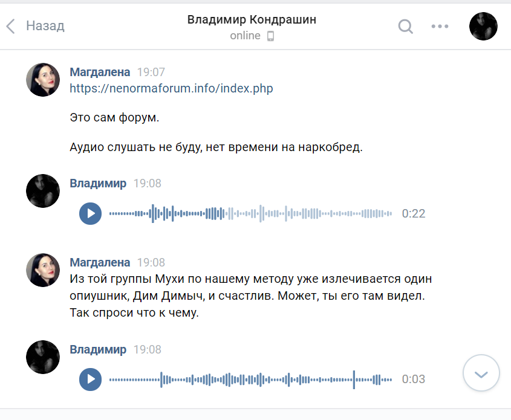The height and width of the screenshot is (420, 511).
Task: Seek within the 0:22 audio waveform
Action: [x=250, y=213]
